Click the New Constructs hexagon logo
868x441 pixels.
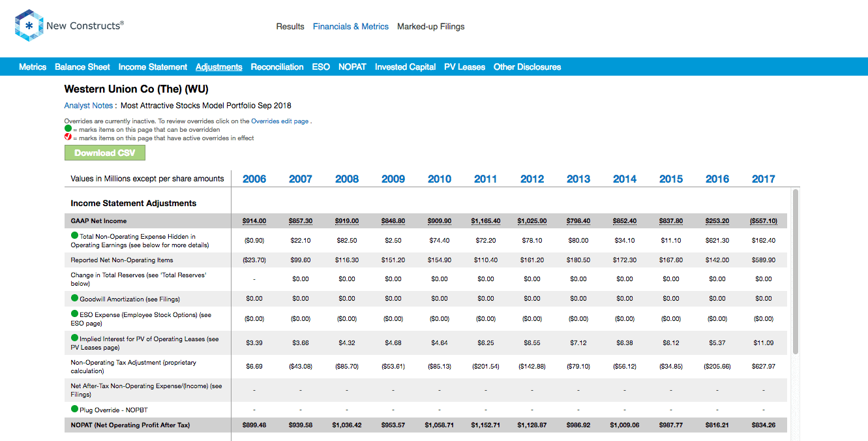tap(29, 26)
